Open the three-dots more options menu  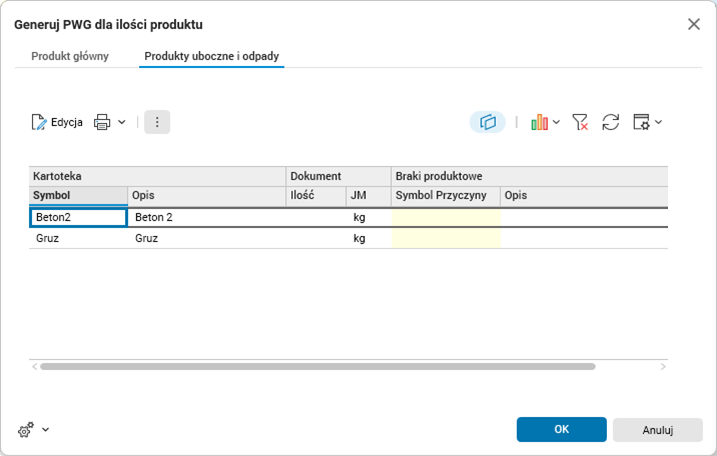(157, 122)
